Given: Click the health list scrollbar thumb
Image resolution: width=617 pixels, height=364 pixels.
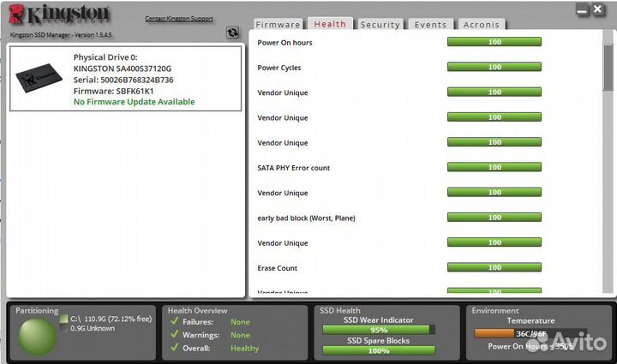Looking at the screenshot, I should 608,67.
